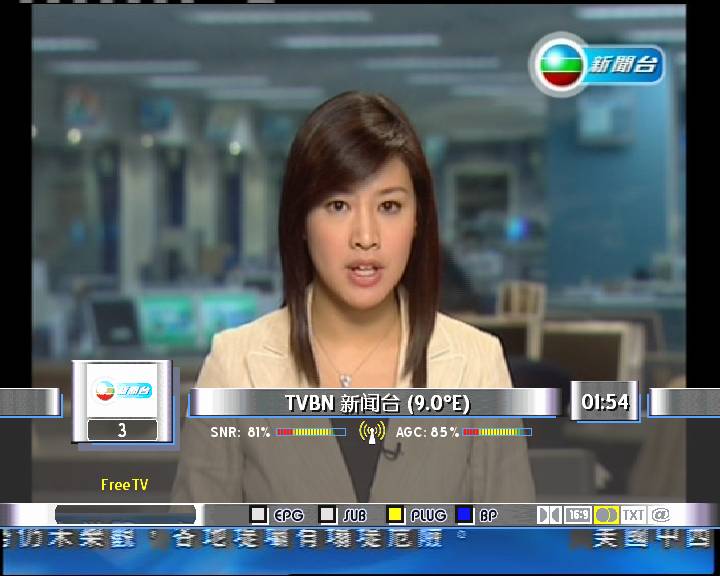Toggle the white SUB button box
Viewport: 720px width, 576px height.
click(327, 515)
